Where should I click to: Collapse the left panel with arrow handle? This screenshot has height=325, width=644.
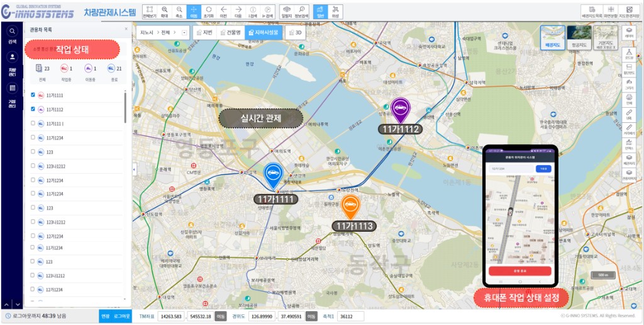133,169
